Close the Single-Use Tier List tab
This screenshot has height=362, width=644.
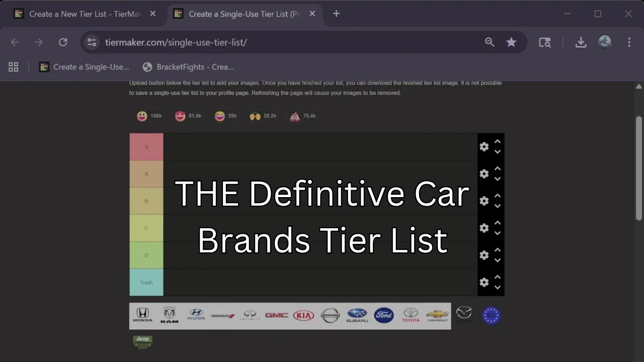tap(312, 14)
